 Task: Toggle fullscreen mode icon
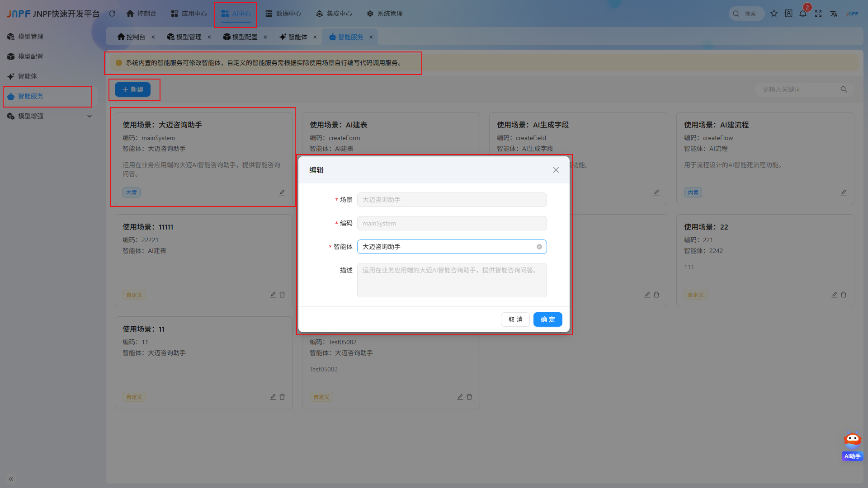(x=818, y=14)
